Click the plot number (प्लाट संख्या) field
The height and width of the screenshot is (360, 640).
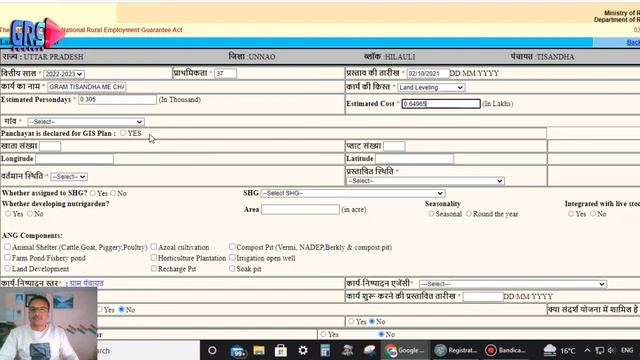(394, 146)
